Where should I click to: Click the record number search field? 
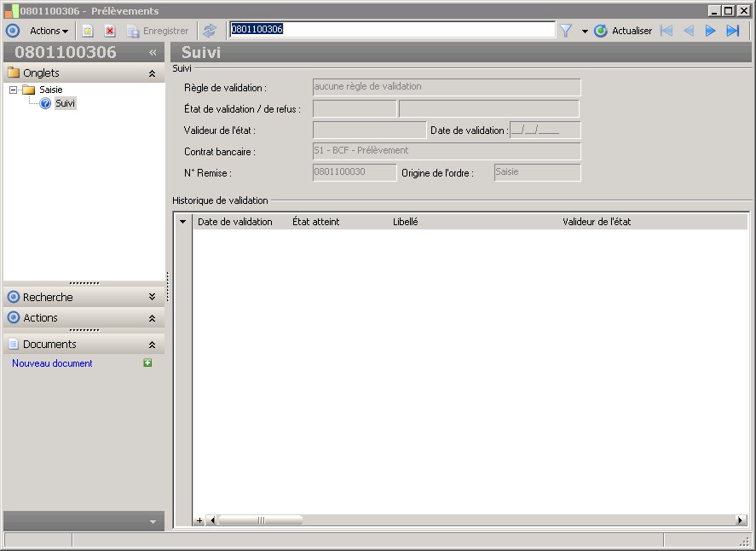coord(392,30)
